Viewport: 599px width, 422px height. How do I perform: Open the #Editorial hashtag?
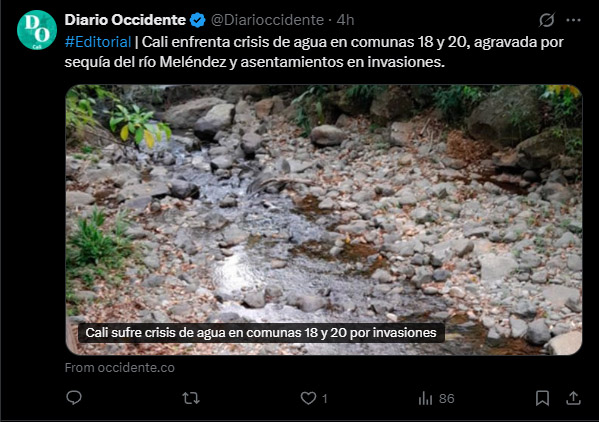pyautogui.click(x=98, y=42)
